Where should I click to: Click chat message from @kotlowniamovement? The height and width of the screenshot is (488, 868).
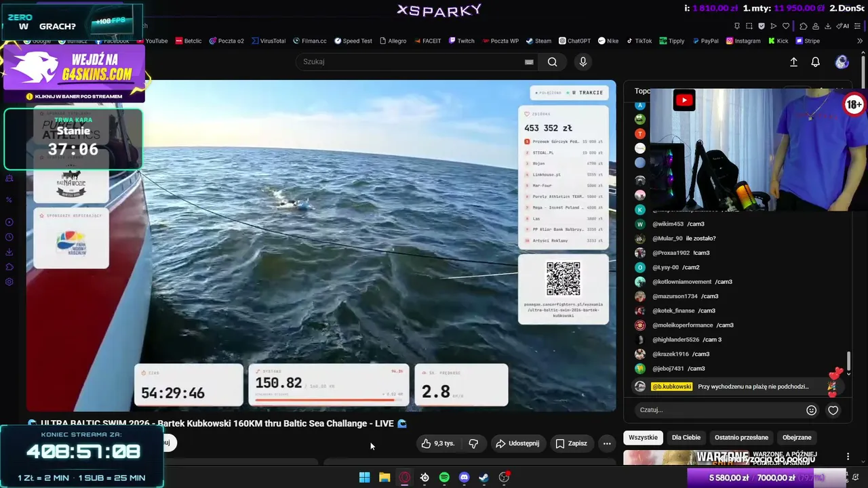(x=692, y=282)
